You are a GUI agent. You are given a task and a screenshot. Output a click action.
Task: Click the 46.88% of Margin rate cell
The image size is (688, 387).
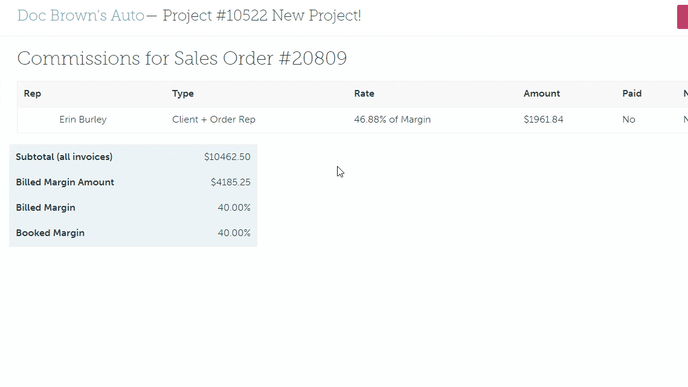click(x=392, y=119)
